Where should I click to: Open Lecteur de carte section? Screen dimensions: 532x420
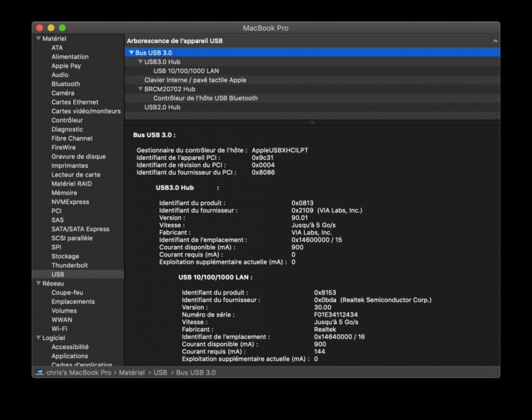tap(76, 175)
